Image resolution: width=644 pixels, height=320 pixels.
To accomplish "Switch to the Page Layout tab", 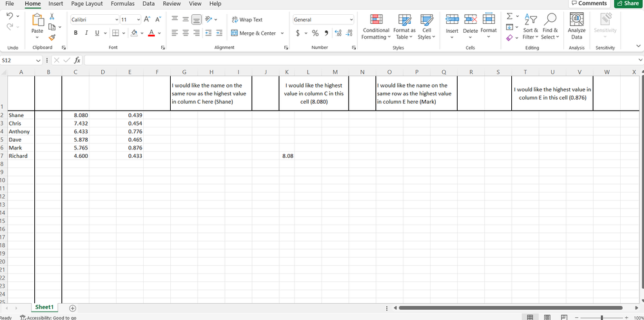I will tap(86, 4).
